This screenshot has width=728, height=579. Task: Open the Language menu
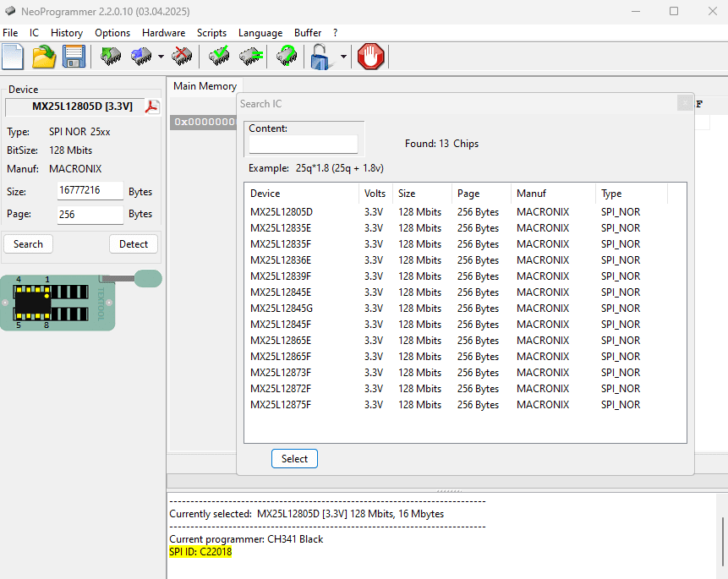click(x=260, y=33)
